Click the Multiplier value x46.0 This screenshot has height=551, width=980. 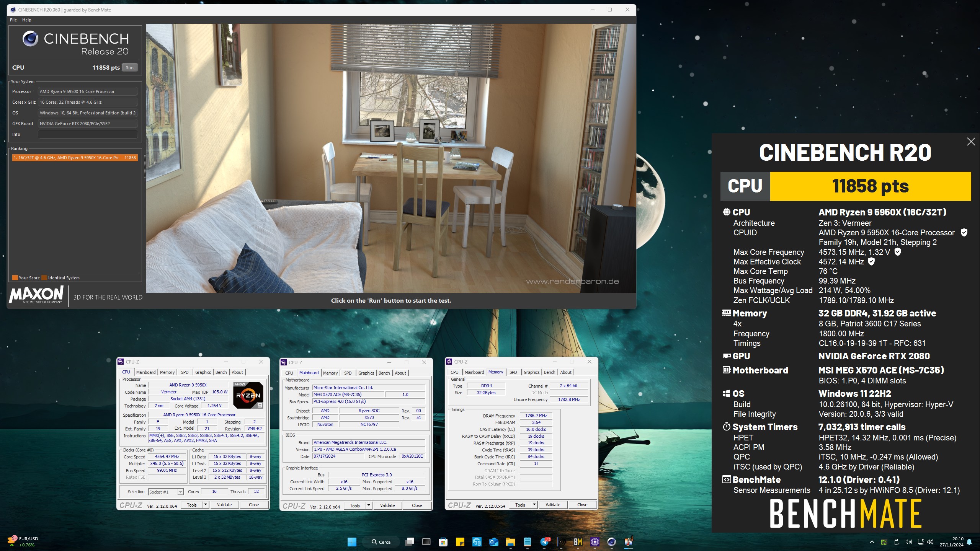pos(167,464)
